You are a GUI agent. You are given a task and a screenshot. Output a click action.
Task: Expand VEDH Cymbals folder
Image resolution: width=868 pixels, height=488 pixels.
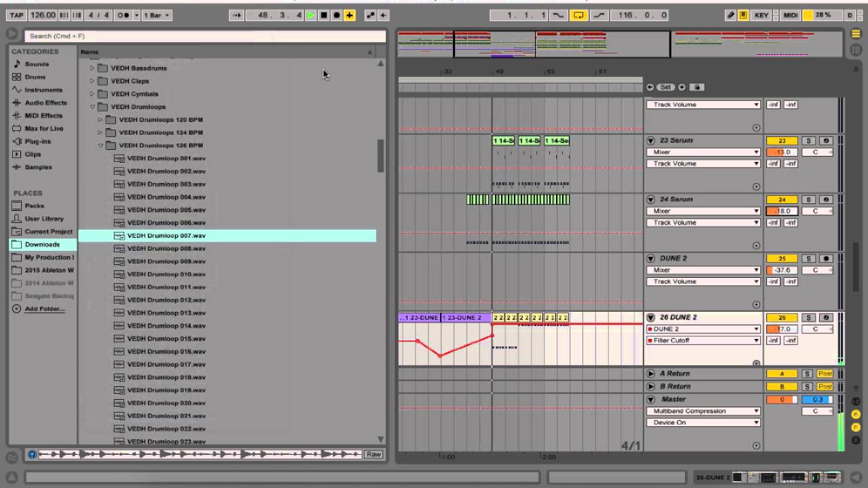point(93,94)
